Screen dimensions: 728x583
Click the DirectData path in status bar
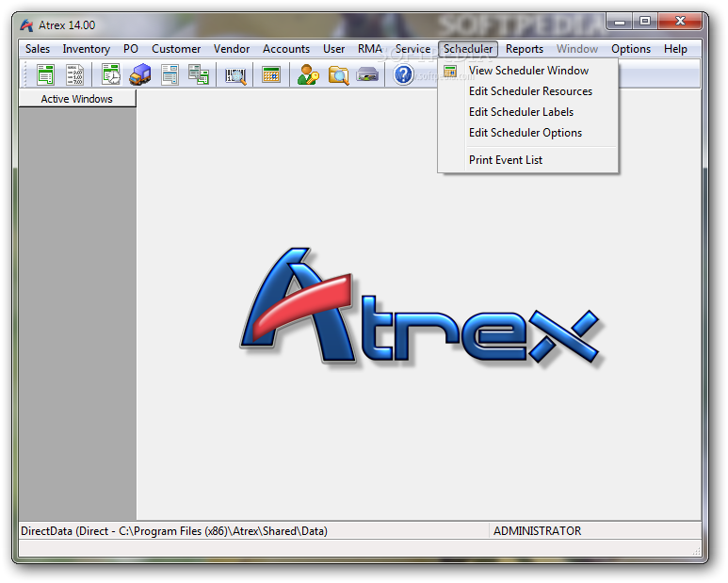pyautogui.click(x=174, y=531)
